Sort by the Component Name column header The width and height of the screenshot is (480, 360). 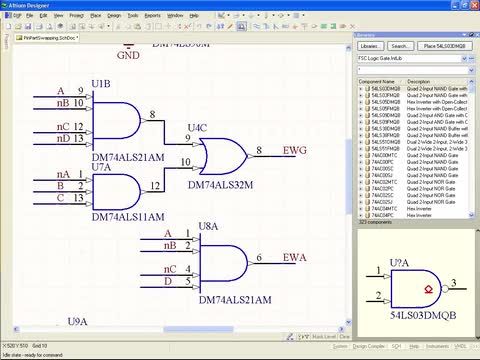(380, 81)
